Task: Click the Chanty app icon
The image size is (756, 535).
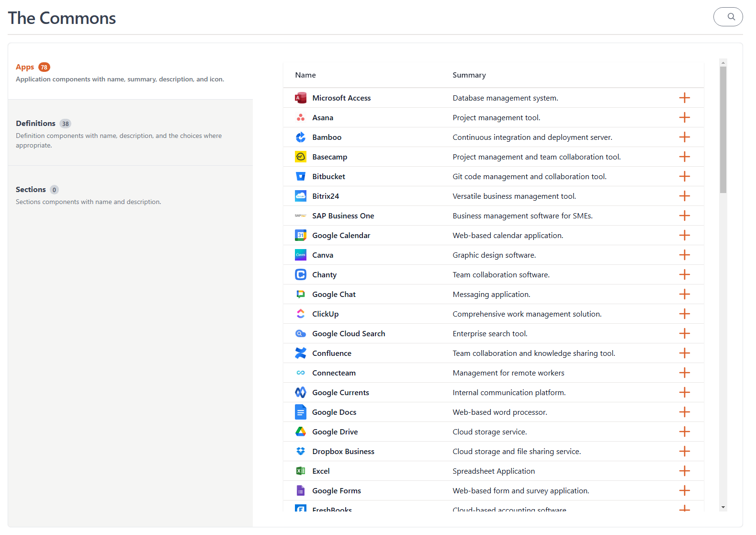Action: pyautogui.click(x=301, y=274)
